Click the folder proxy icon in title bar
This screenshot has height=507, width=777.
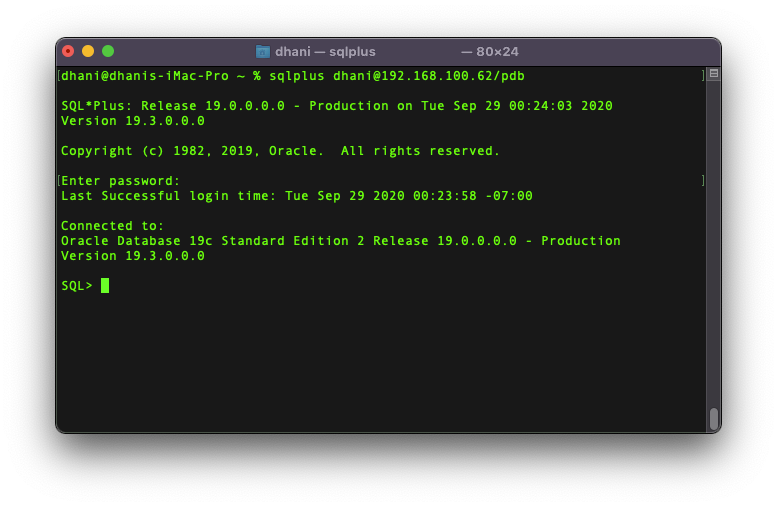pyautogui.click(x=263, y=52)
